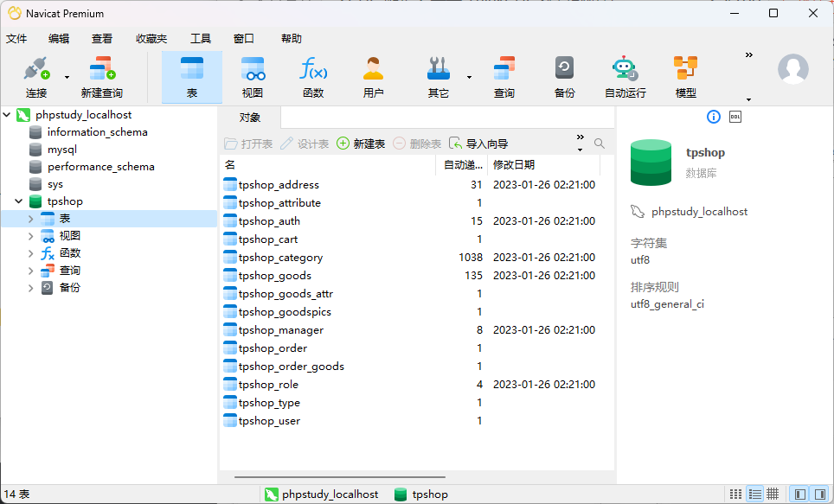The image size is (834, 504).
Task: Click the 设计表 design table button
Action: pos(305,144)
